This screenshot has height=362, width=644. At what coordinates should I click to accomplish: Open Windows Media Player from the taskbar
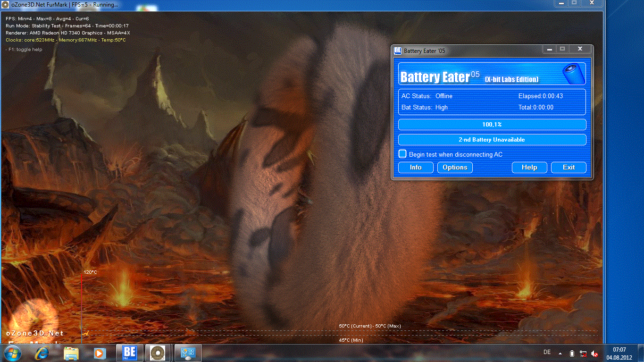pos(99,353)
